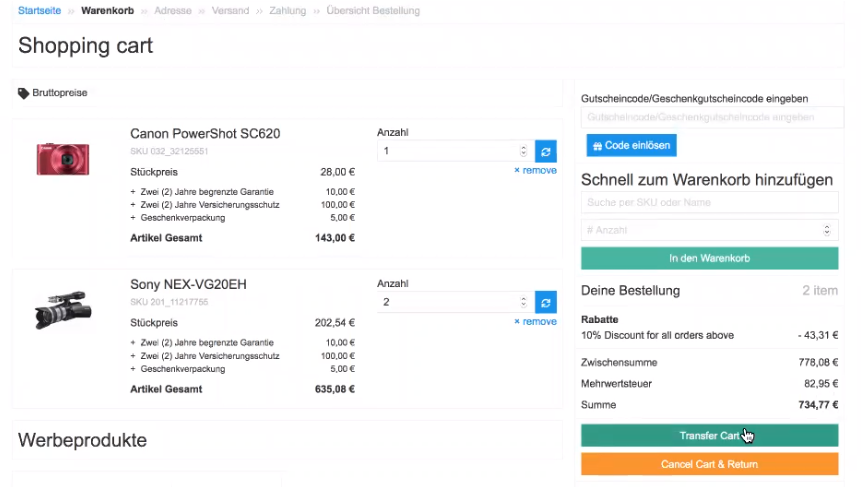Click the 10% Discount for all orders line
The height and width of the screenshot is (487, 861).
pyautogui.click(x=657, y=335)
